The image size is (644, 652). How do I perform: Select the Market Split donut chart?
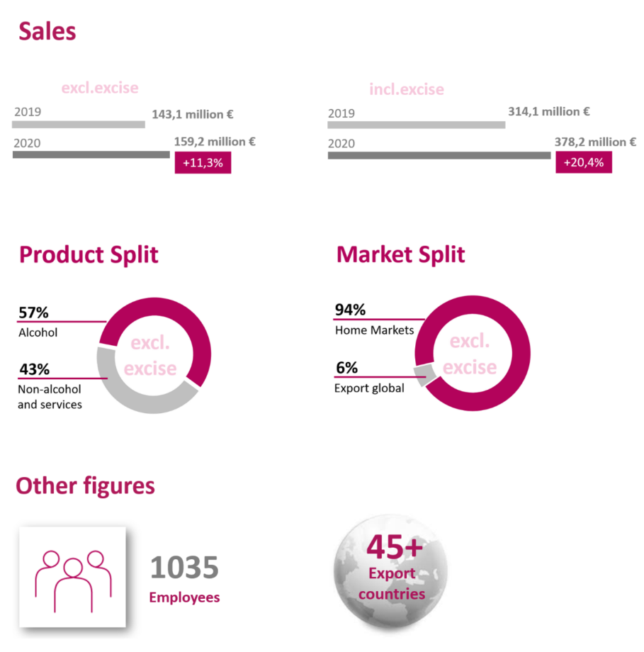pyautogui.click(x=472, y=354)
